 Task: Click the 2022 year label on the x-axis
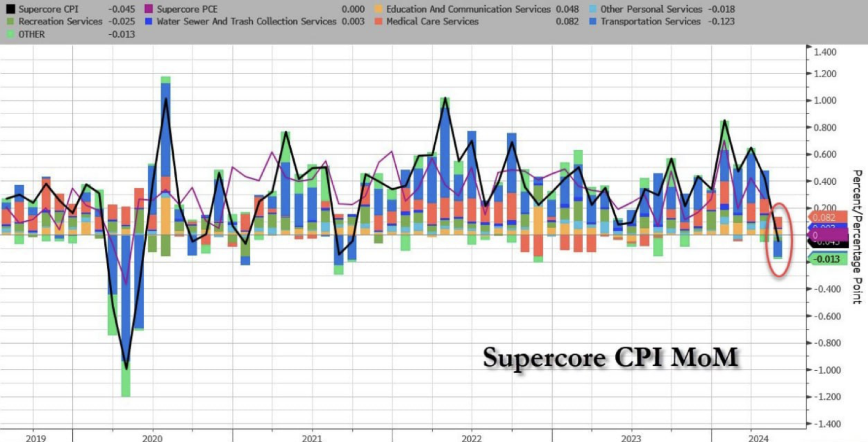[471, 438]
